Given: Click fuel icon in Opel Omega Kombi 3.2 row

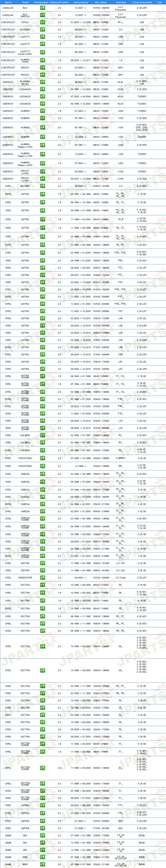Looking at the screenshot, I should tap(42, 556).
